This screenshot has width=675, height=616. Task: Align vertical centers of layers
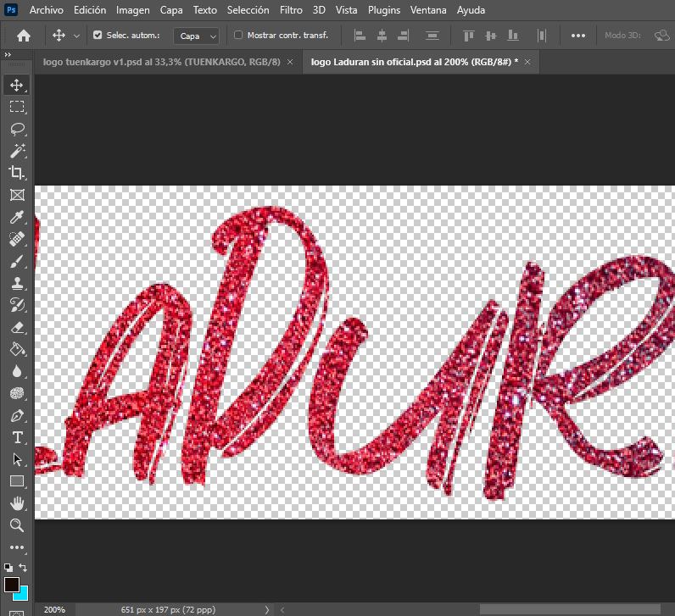[x=490, y=36]
